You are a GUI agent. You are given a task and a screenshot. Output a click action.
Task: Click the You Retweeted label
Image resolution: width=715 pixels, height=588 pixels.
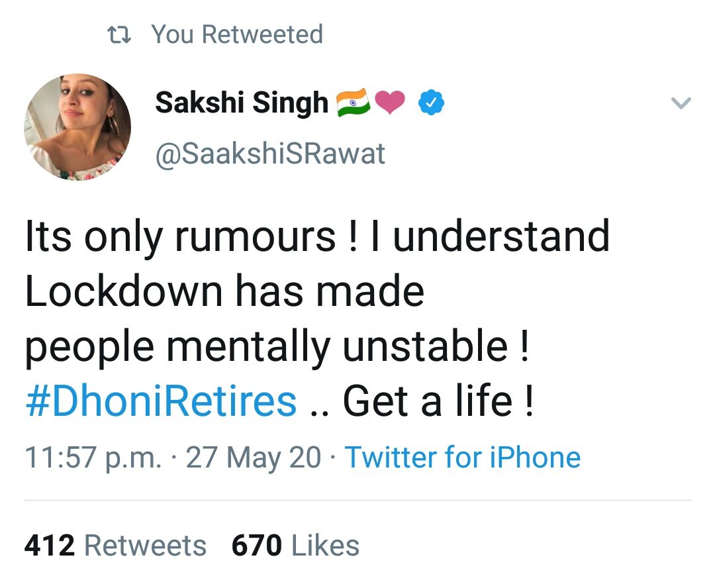237,34
